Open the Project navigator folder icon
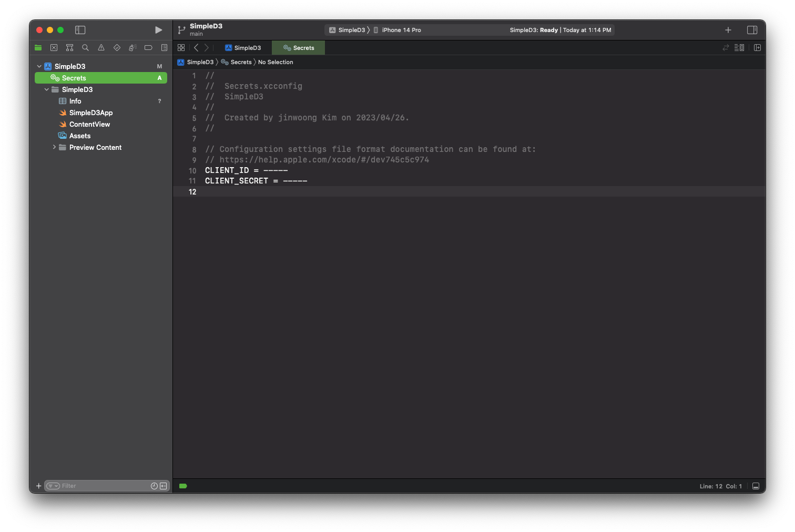 pos(38,48)
